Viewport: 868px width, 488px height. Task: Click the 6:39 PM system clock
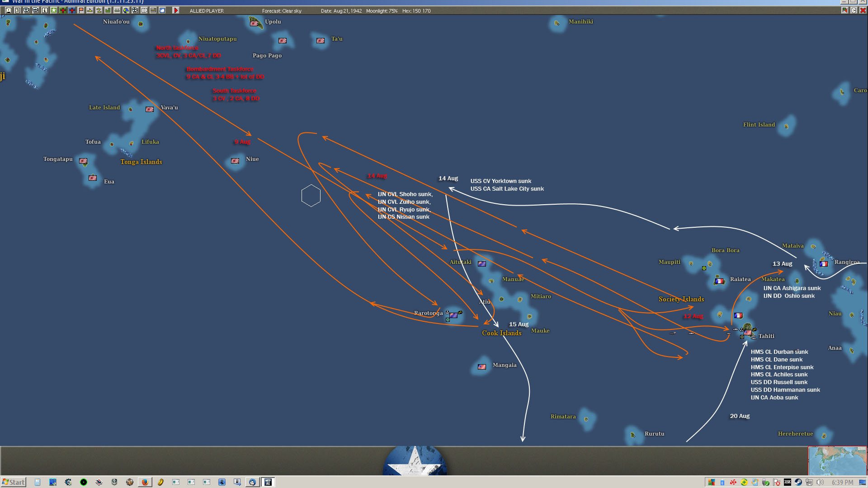(842, 483)
